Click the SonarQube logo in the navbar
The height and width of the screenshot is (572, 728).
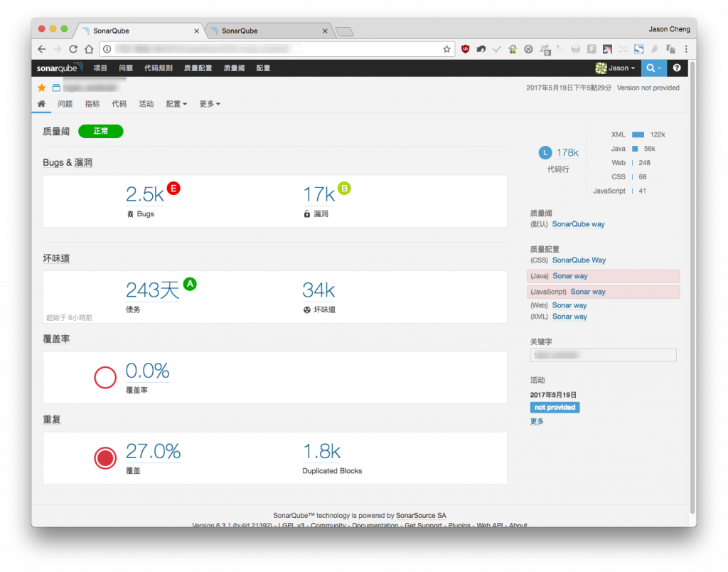point(60,68)
